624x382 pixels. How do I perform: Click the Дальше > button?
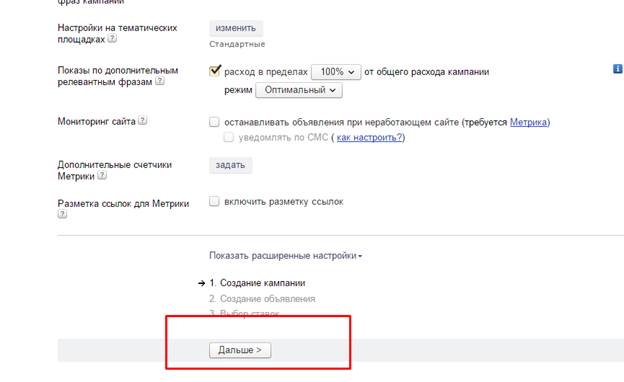pyautogui.click(x=240, y=350)
